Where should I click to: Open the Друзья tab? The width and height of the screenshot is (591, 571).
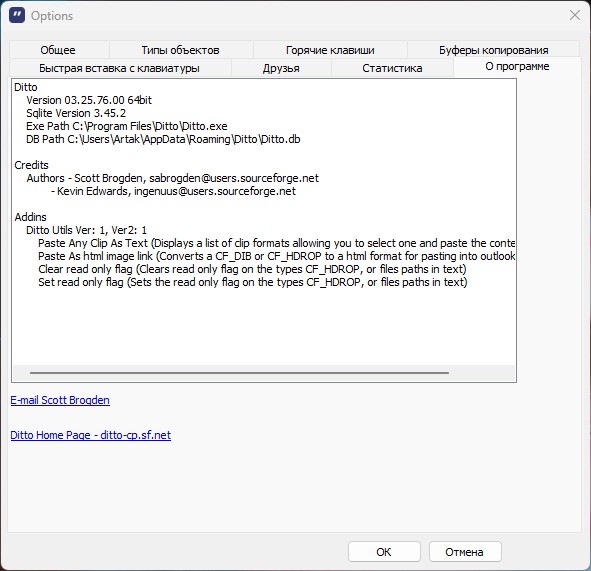(281, 68)
